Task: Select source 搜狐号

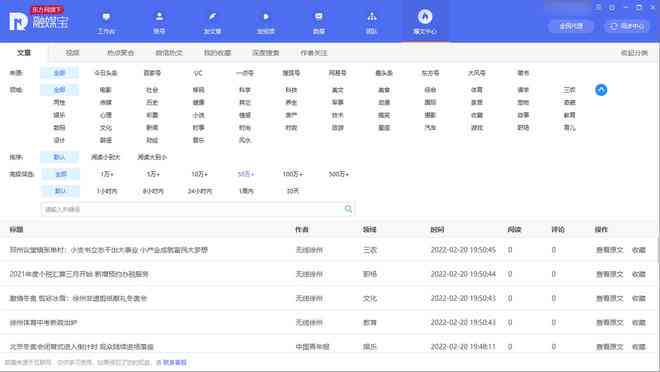Action: coord(291,73)
